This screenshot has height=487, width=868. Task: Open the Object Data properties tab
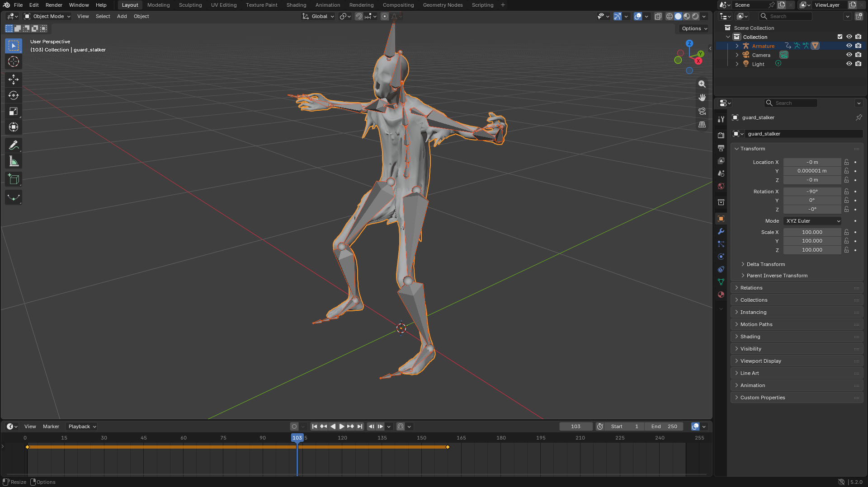pos(721,282)
